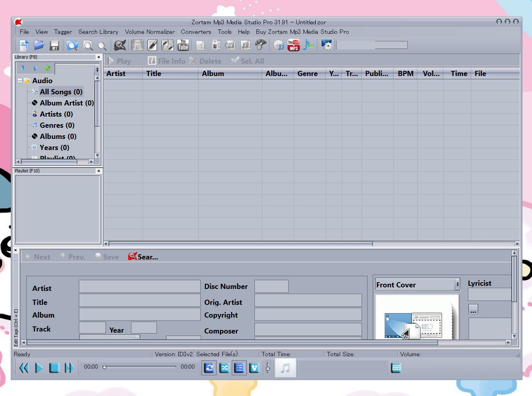Click the stop playback button
This screenshot has width=532, height=396.
(54, 368)
